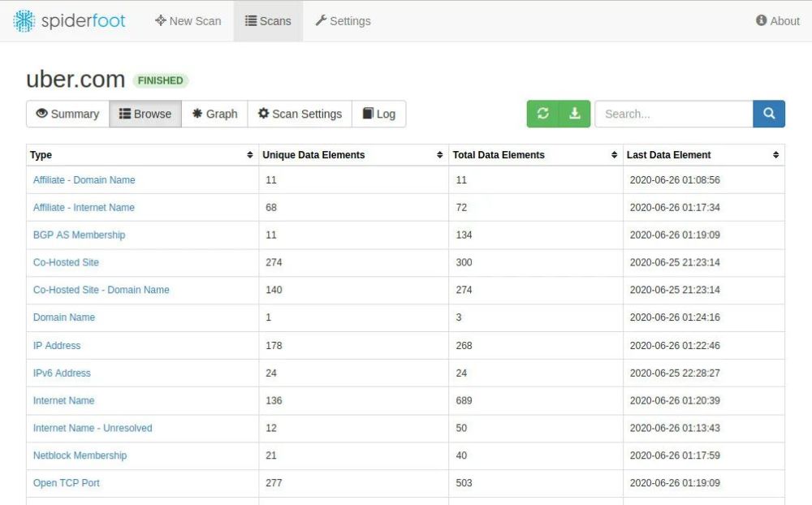
Task: Click the SpiderFoot logo icon
Action: (24, 21)
